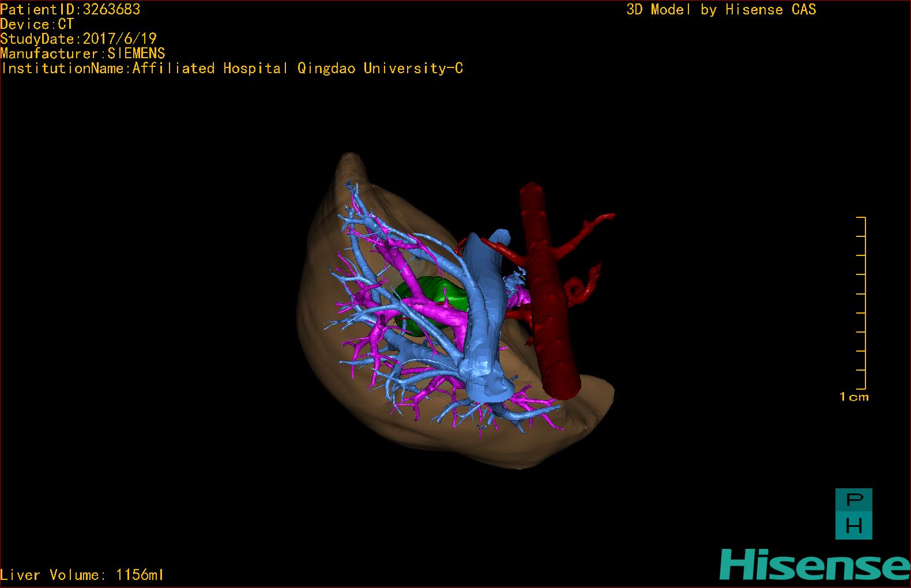
Task: Click the 3D Model by Hisense CAS title
Action: [721, 9]
